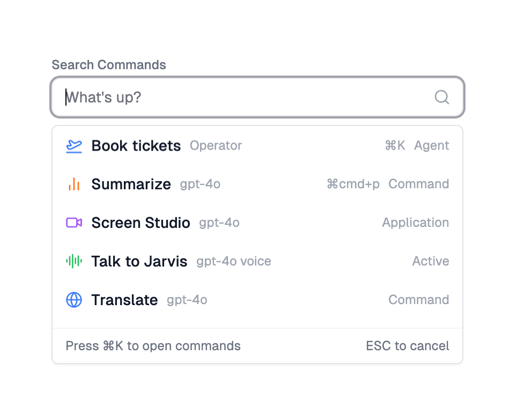Click the Search Commands label
532x414 pixels.
109,65
